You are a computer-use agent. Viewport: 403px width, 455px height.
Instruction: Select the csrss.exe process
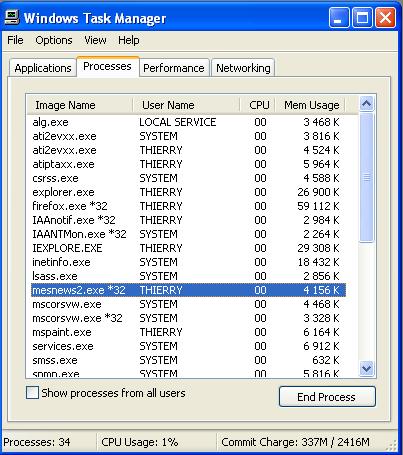pos(188,178)
